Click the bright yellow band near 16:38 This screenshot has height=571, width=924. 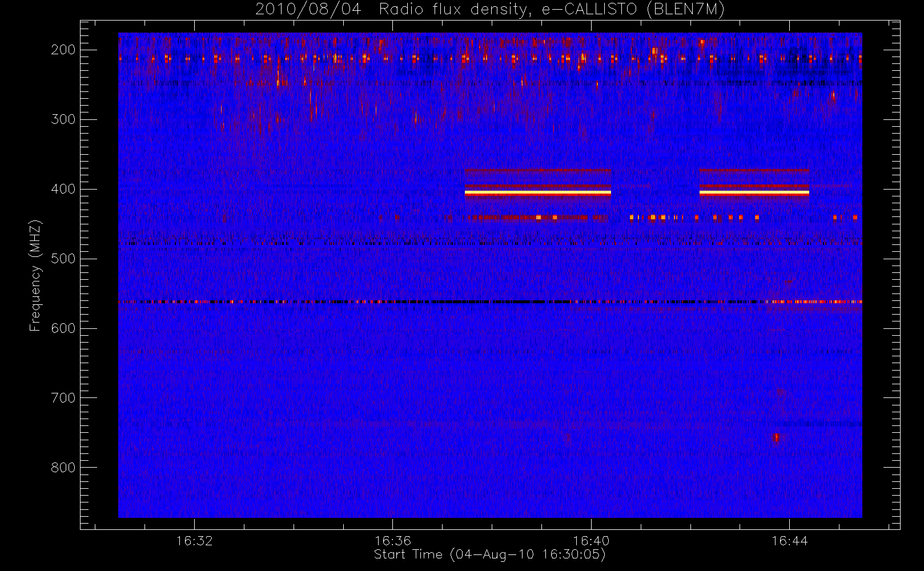[538, 193]
